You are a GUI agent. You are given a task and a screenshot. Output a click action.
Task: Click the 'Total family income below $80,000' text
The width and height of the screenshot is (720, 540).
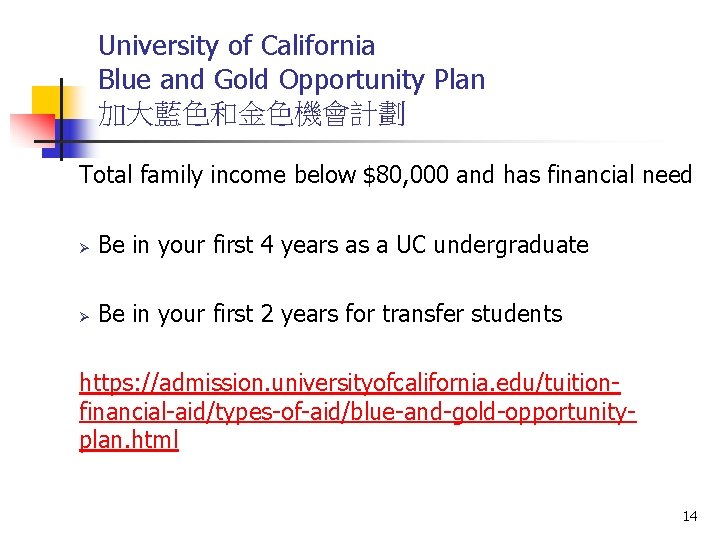click(264, 175)
